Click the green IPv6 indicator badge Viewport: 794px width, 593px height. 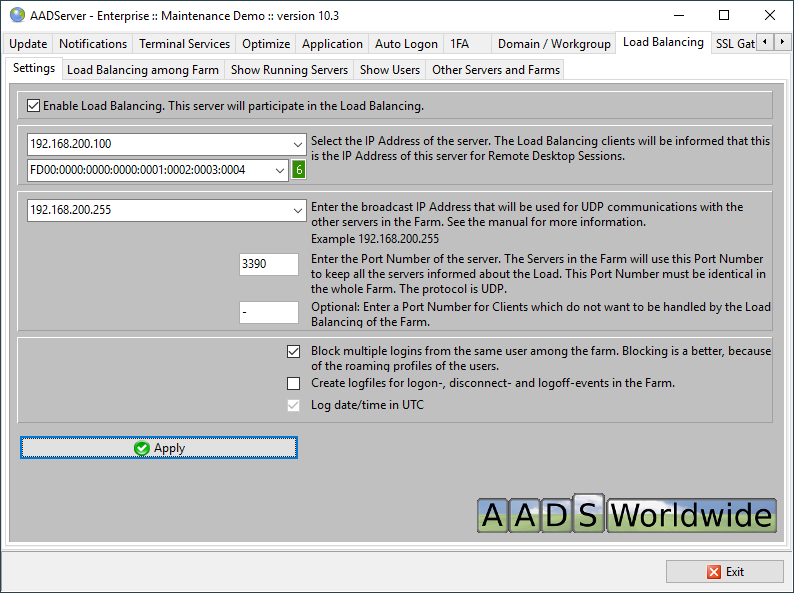click(298, 170)
